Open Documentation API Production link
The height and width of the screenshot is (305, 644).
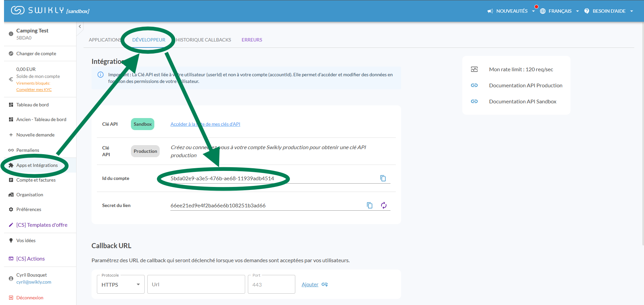[x=525, y=86]
